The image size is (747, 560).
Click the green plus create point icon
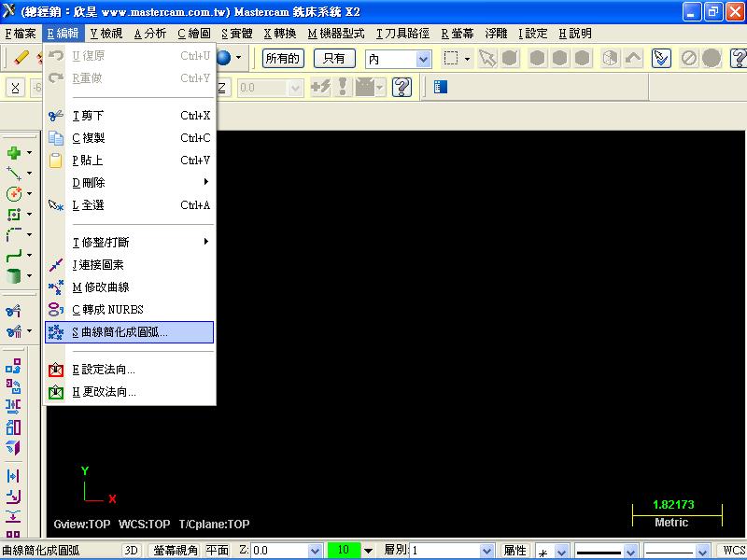point(14,153)
